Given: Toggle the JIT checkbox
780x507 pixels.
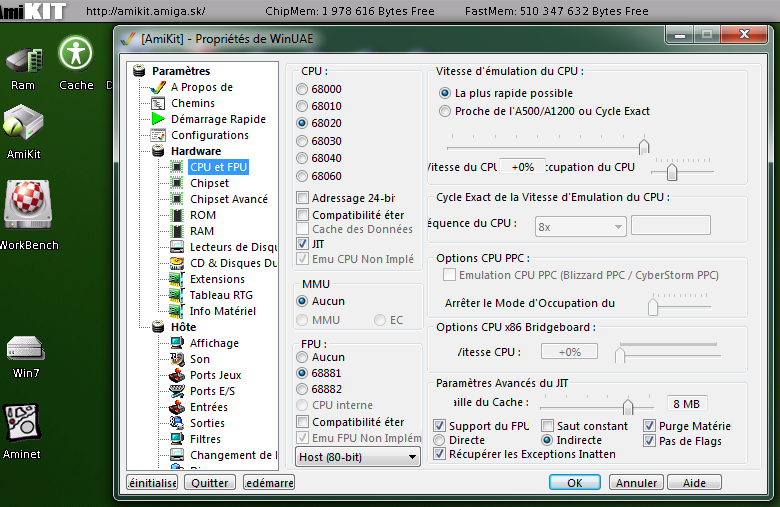Looking at the screenshot, I should click(x=303, y=243).
